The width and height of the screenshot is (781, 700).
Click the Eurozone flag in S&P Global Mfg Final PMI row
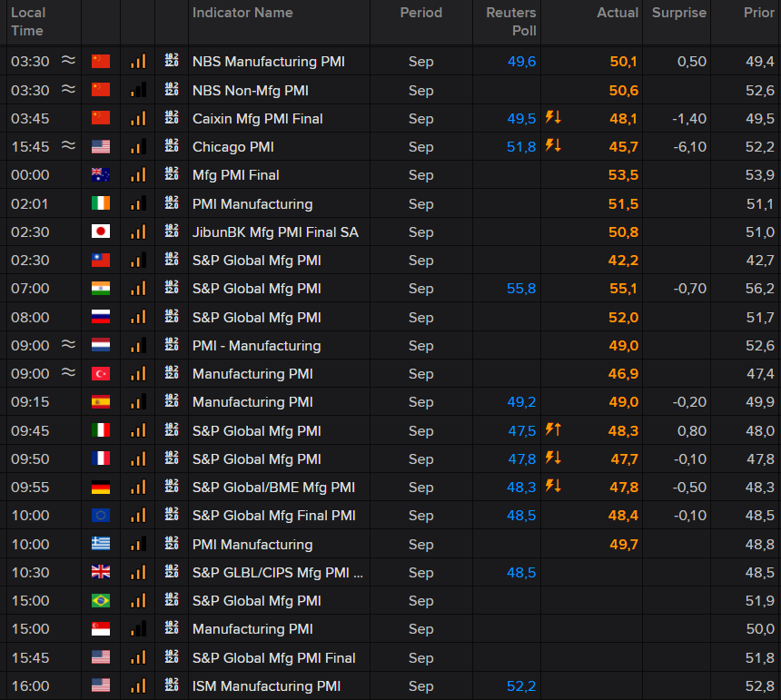point(101,516)
